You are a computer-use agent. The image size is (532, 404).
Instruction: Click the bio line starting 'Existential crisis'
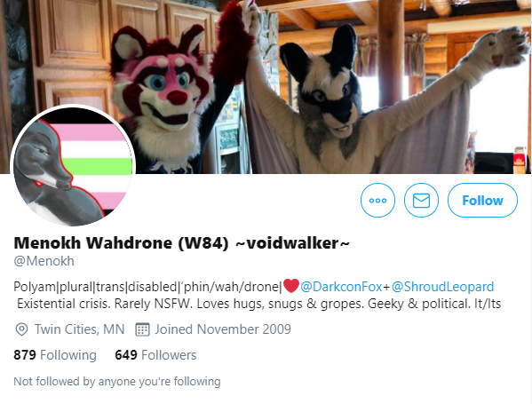(258, 304)
